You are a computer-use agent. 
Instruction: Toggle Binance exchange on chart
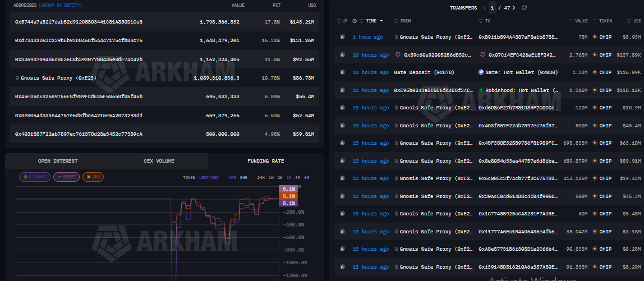click(x=35, y=177)
